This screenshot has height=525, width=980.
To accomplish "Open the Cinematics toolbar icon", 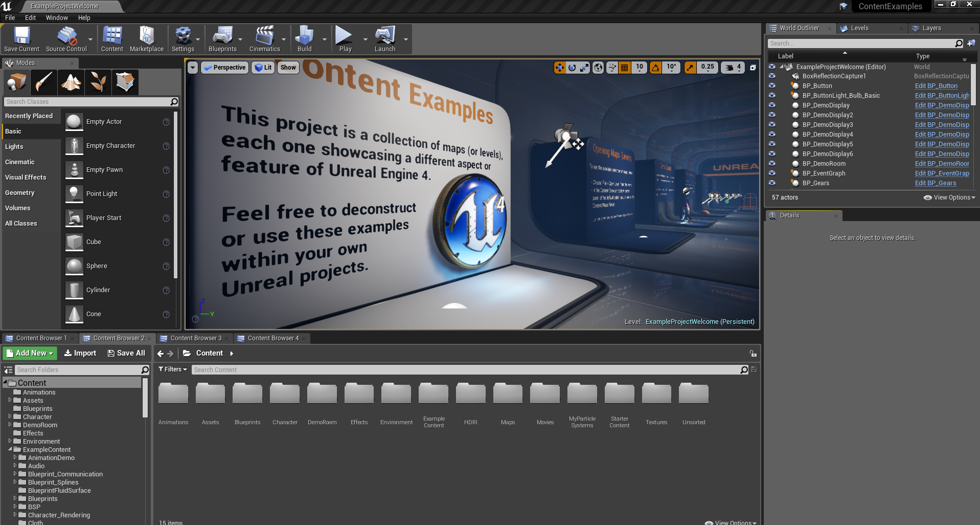I will (265, 39).
